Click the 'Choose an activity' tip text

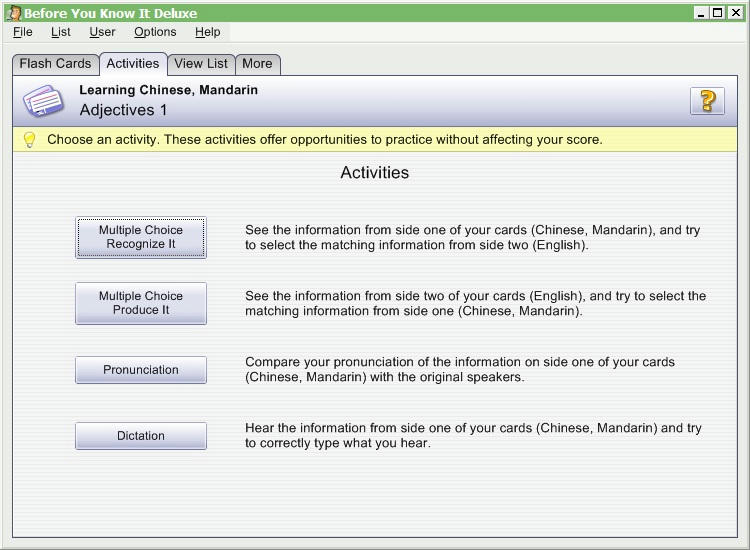[325, 140]
